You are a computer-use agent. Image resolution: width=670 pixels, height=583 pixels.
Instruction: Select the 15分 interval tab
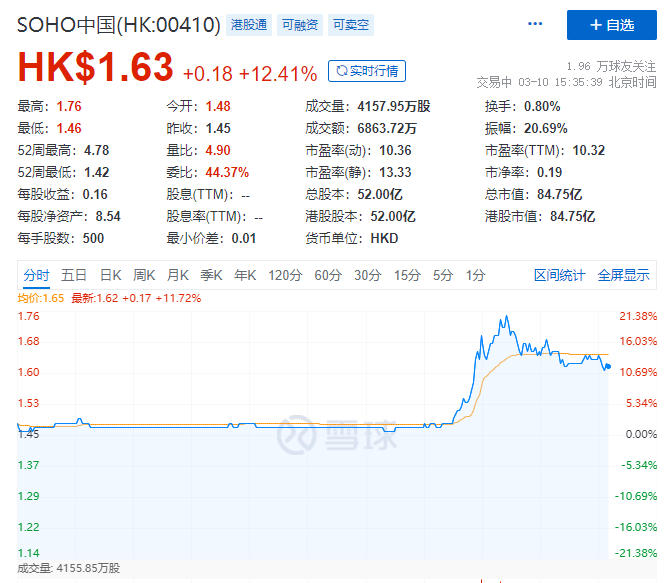[x=406, y=275]
